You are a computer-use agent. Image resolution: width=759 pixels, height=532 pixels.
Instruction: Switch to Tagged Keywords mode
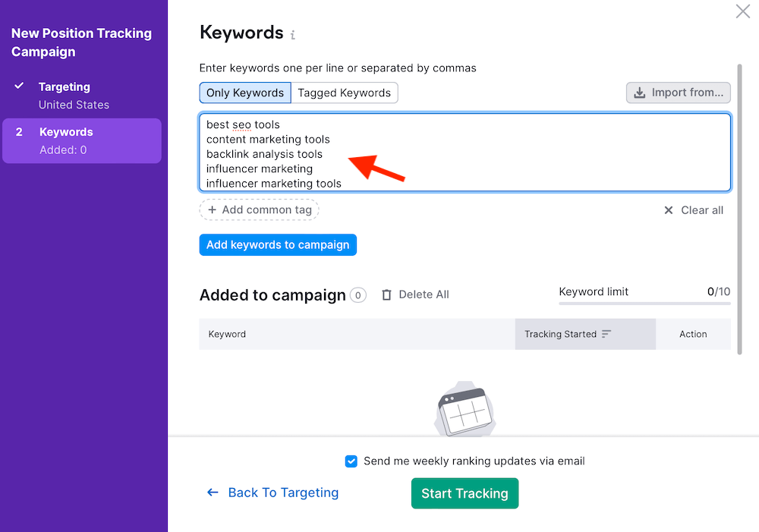pos(345,93)
